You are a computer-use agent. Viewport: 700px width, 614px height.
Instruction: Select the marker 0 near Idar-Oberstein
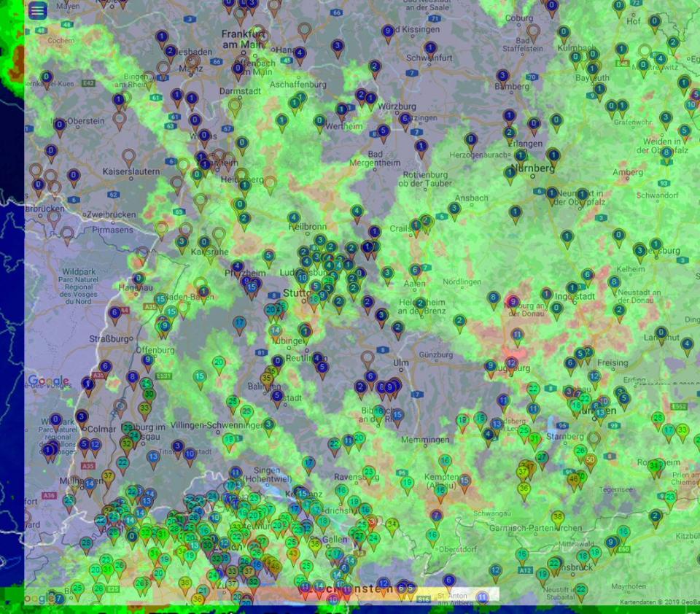click(x=60, y=125)
